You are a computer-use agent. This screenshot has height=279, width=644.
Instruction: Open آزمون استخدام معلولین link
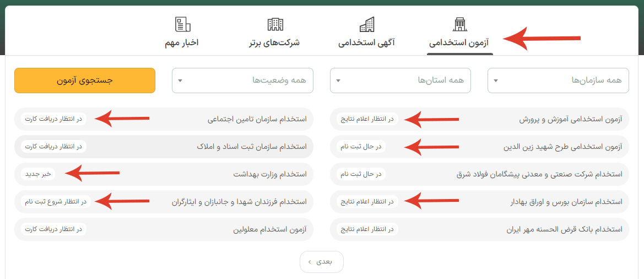270,229
